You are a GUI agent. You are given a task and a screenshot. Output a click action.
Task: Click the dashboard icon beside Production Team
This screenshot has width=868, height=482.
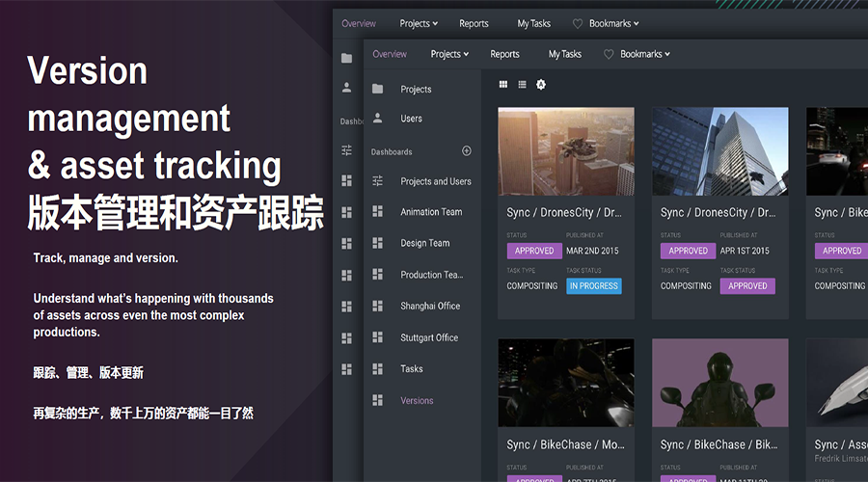[x=377, y=275]
